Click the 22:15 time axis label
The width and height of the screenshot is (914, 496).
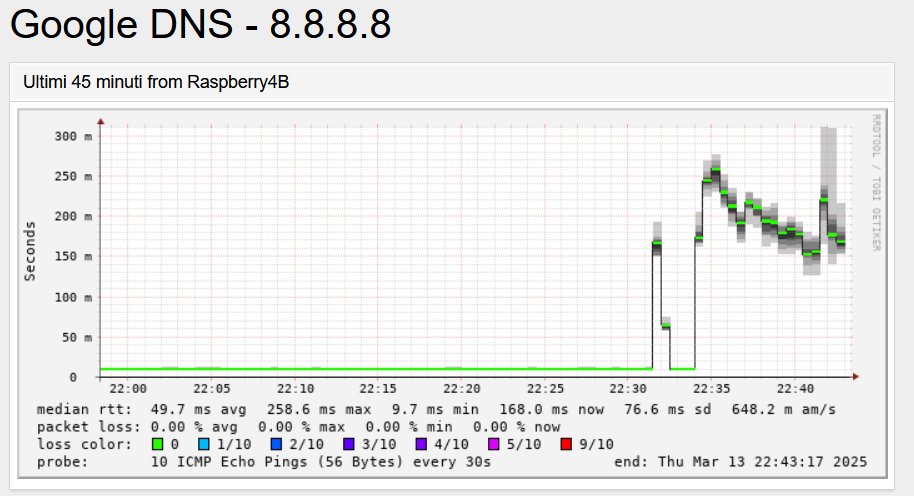click(378, 389)
